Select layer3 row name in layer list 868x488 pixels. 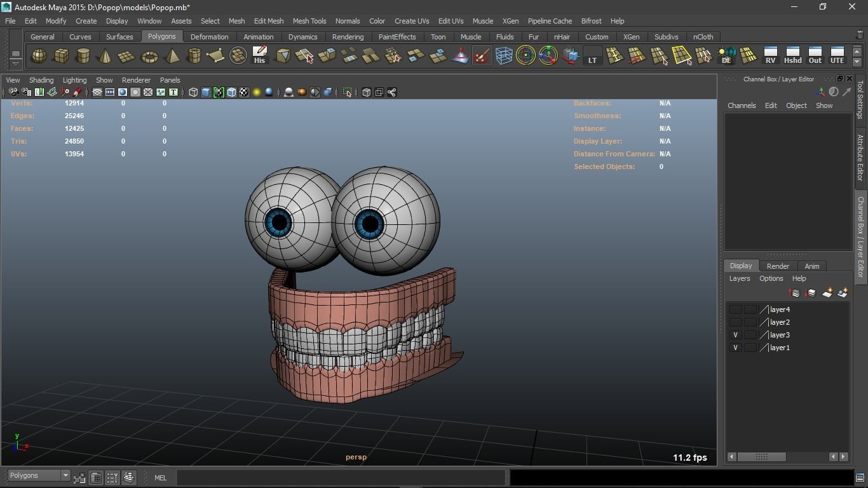[780, 335]
